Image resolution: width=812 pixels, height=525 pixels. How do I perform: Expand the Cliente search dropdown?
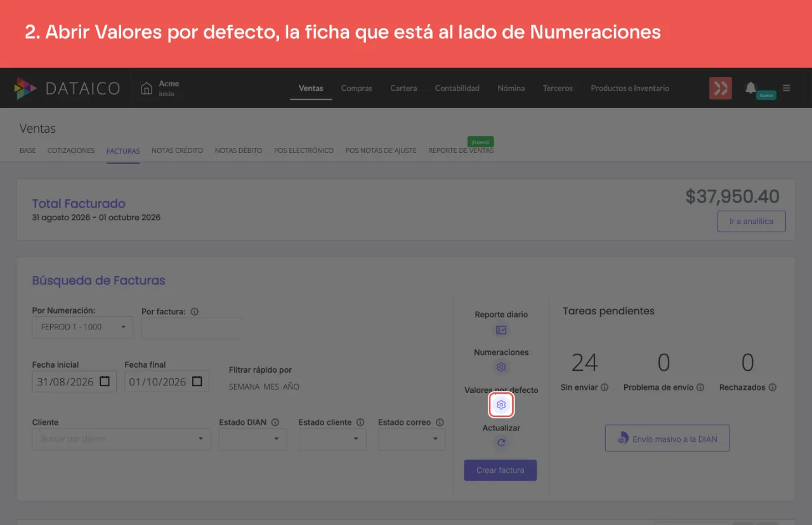122,439
